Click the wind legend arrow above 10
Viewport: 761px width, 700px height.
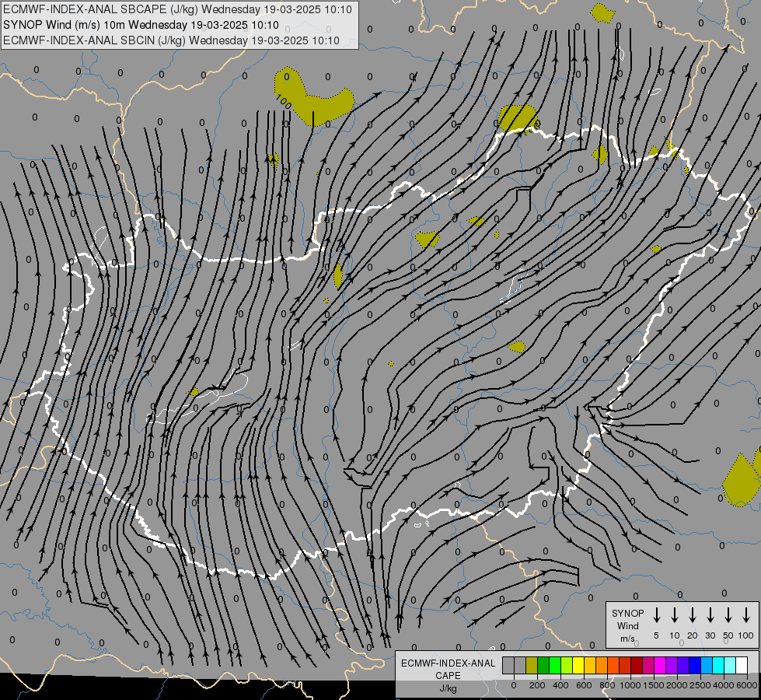coord(674,615)
